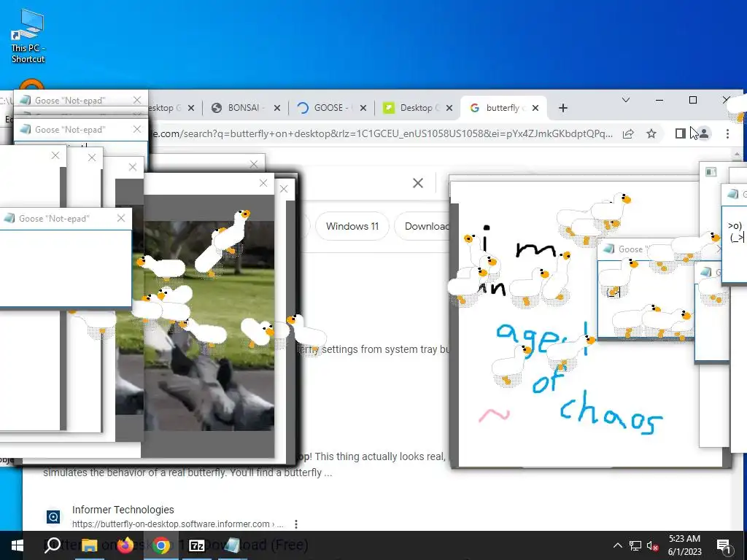Share this page from Chrome address bar

point(628,134)
